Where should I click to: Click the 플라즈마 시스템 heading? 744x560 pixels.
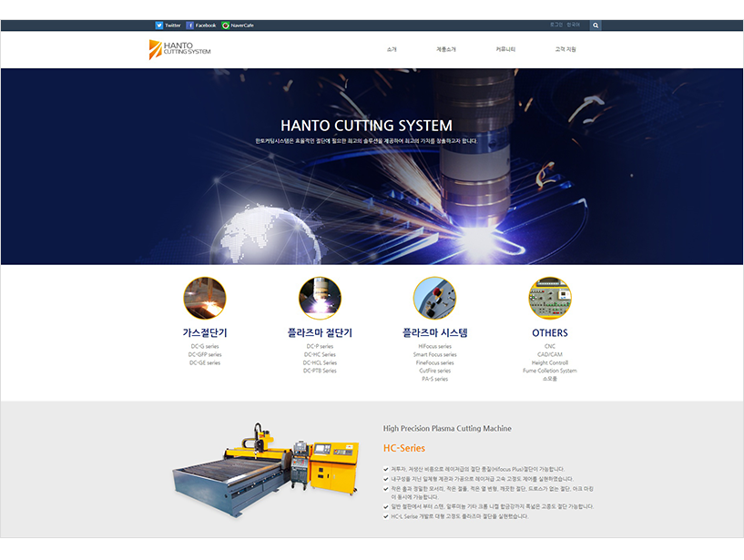[x=434, y=332]
